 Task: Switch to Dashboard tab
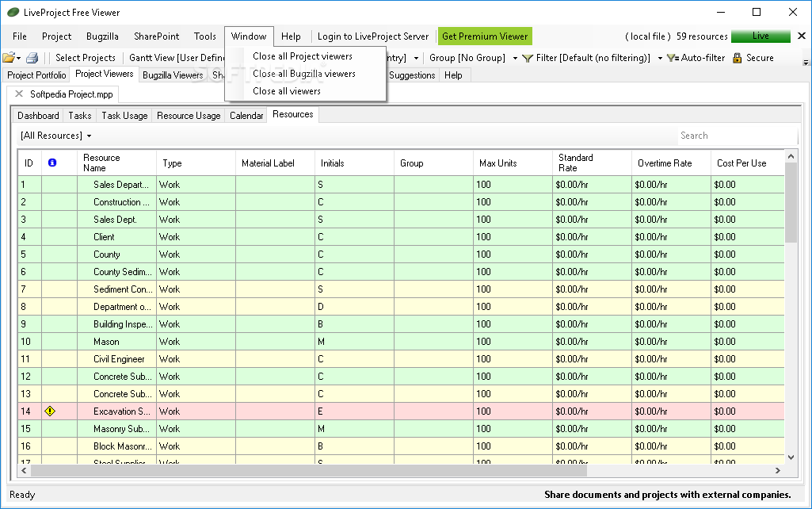click(x=38, y=116)
